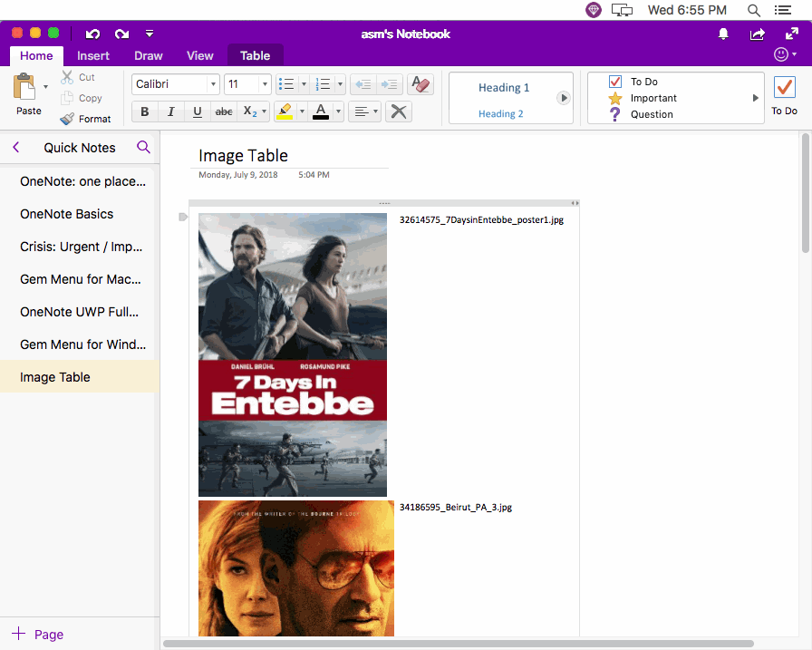Viewport: 812px width, 650px height.
Task: Open the quick access customize arrow
Action: 150,34
